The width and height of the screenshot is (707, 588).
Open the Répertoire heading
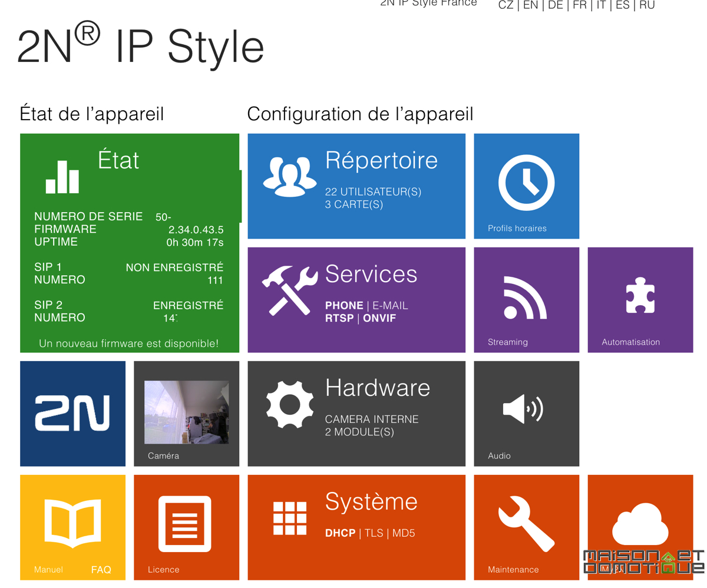[x=381, y=160]
